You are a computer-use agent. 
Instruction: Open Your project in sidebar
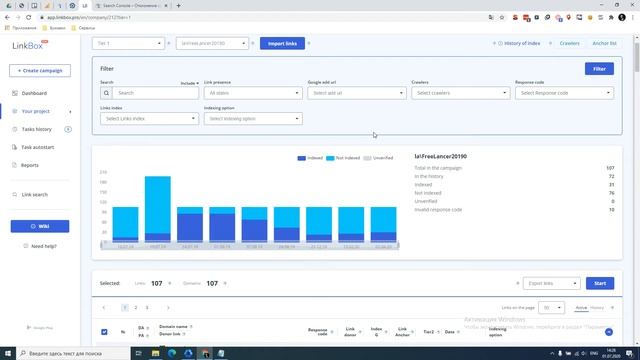[x=36, y=111]
